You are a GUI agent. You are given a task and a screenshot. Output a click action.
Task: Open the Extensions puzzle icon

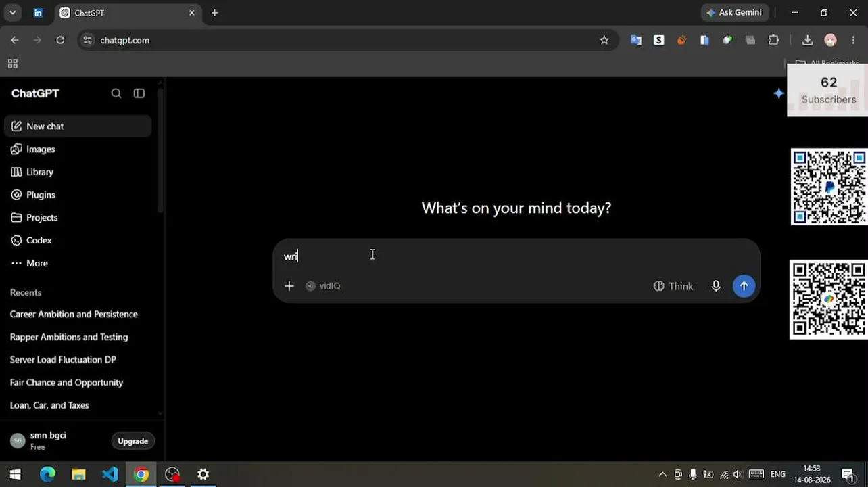point(774,40)
